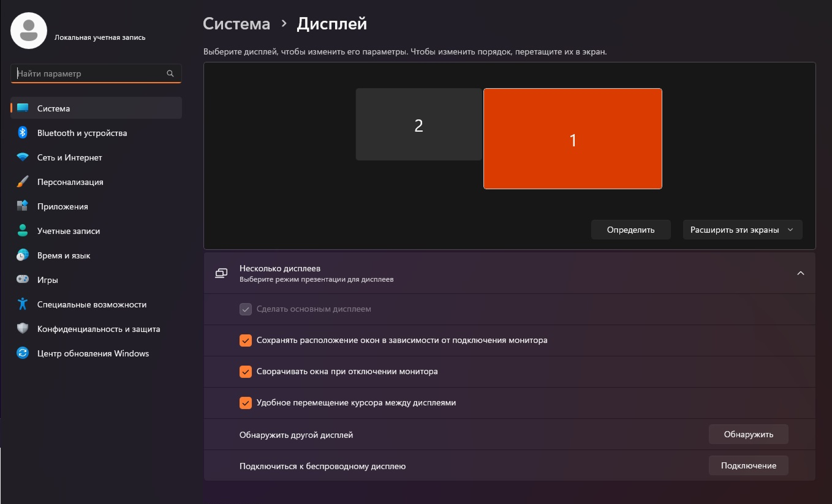This screenshot has width=832, height=504.
Task: Click the search magnifier icon
Action: pyautogui.click(x=170, y=73)
